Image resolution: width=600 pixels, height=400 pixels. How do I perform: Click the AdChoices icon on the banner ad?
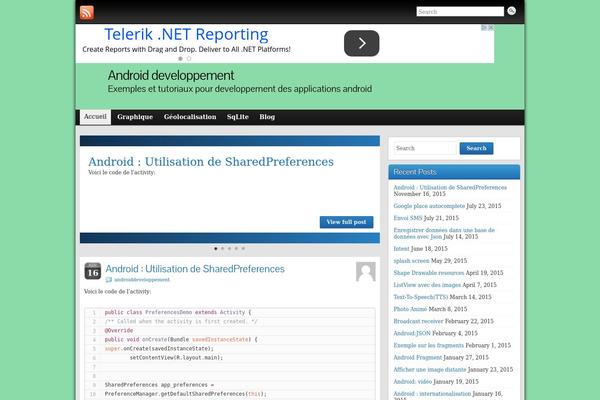click(x=488, y=27)
